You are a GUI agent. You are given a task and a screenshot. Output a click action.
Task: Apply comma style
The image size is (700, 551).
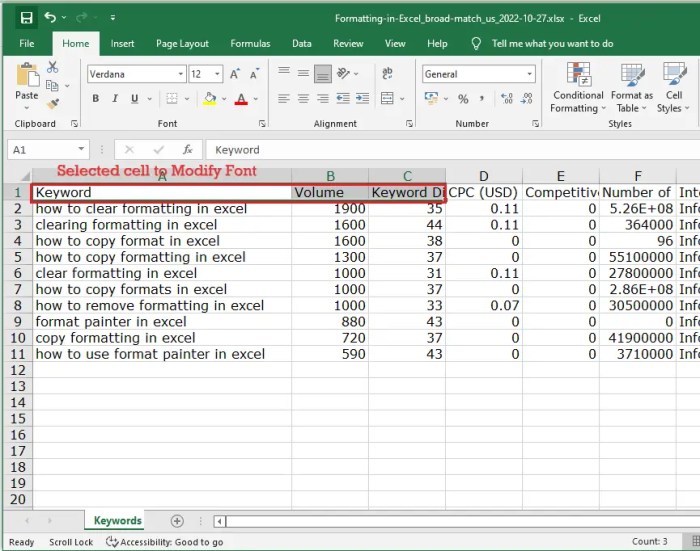coord(482,99)
